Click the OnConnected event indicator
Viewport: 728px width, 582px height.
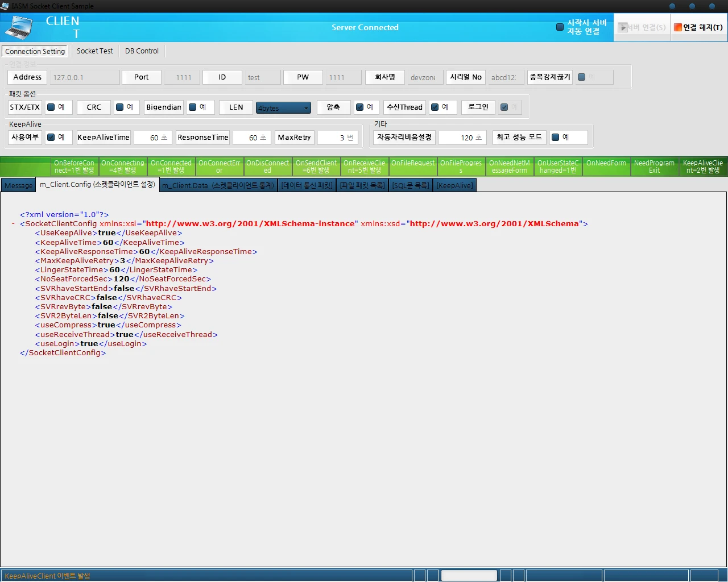pyautogui.click(x=171, y=167)
